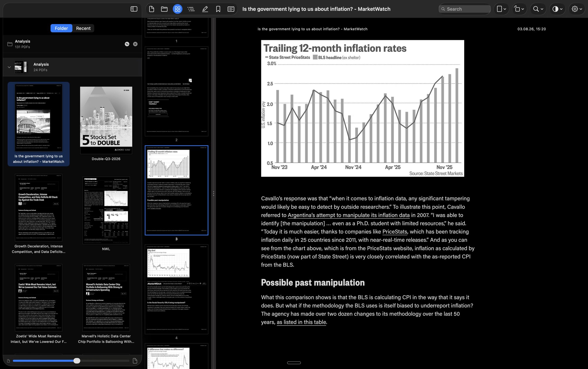Screen dimensions: 588x369
Task: Open the 'as listed in this table' link
Action: [301, 322]
